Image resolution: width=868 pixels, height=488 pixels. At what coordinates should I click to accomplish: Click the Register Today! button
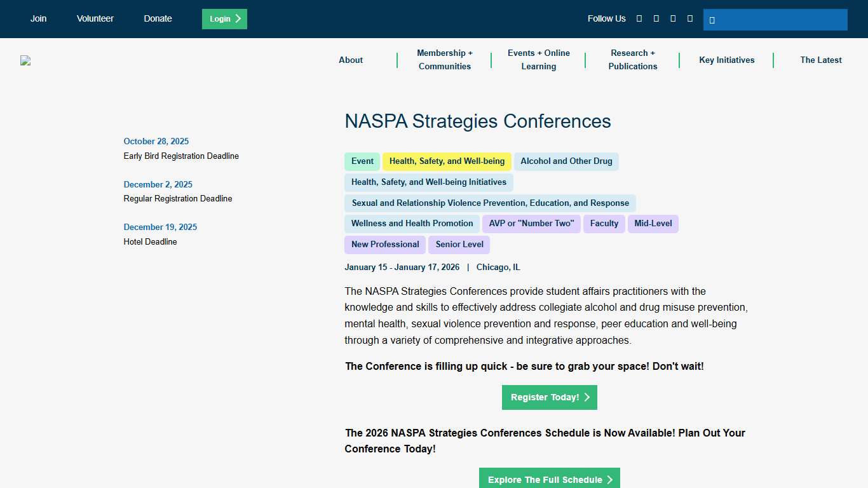[x=550, y=397]
